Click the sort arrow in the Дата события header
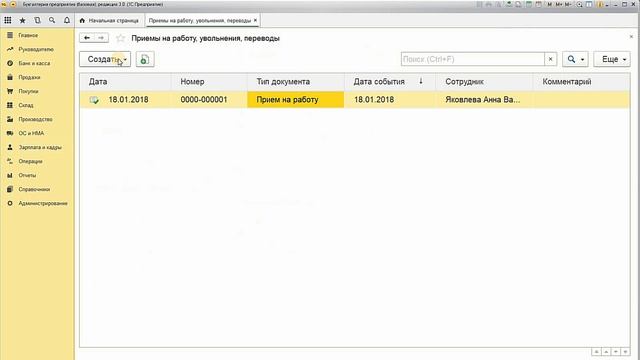This screenshot has width=640, height=360. [421, 81]
